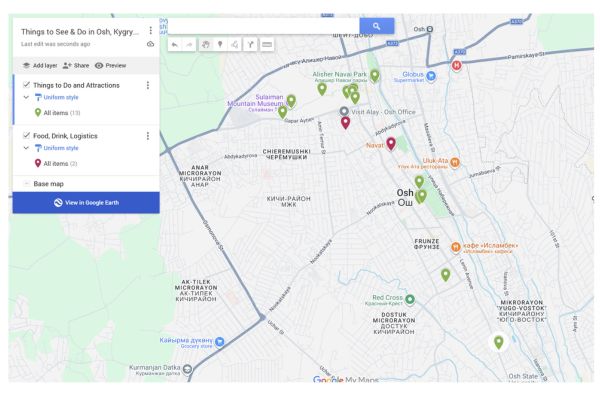600x400 pixels.
Task: Click the Uluk-Ata restaurant icon
Action: (455, 163)
